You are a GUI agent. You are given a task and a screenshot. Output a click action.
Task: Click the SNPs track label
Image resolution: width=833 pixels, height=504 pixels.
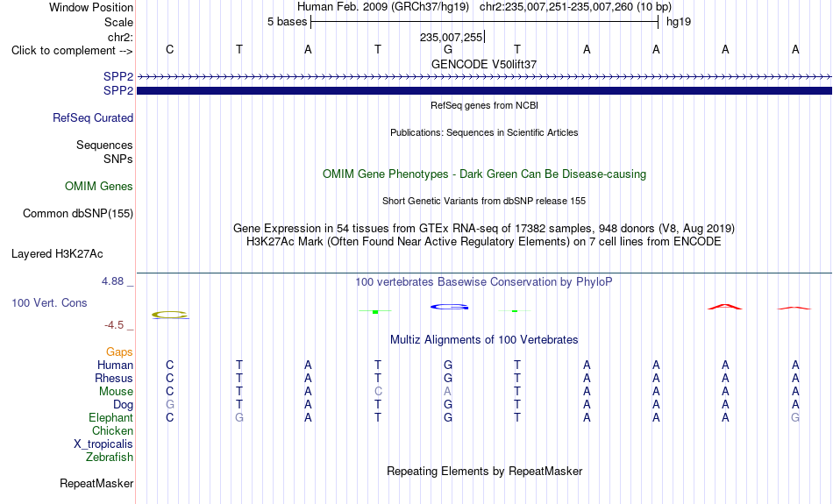coord(118,159)
